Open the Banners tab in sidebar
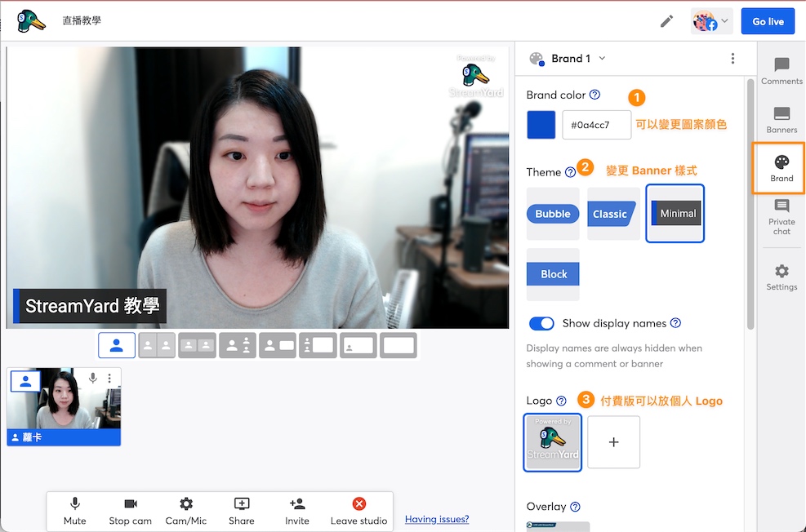806x532 pixels. point(782,120)
